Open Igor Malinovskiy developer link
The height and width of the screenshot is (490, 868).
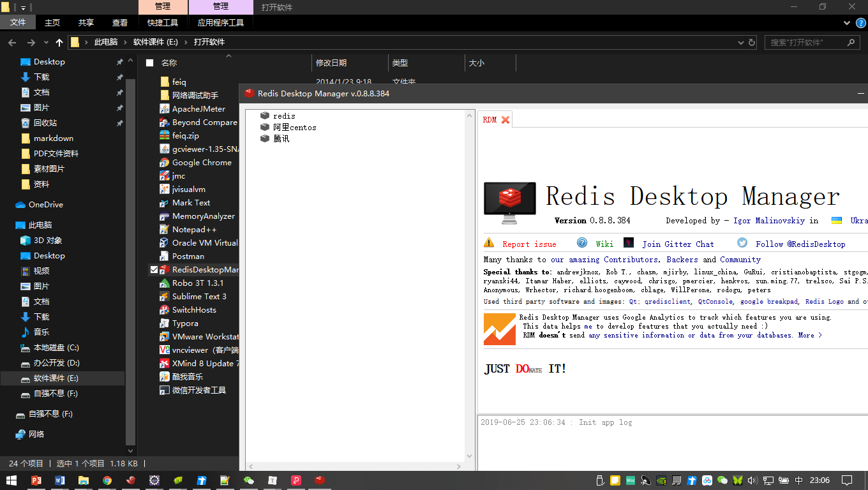(770, 221)
